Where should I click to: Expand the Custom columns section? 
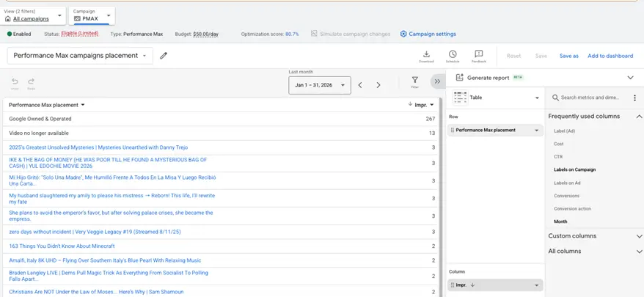(x=639, y=236)
